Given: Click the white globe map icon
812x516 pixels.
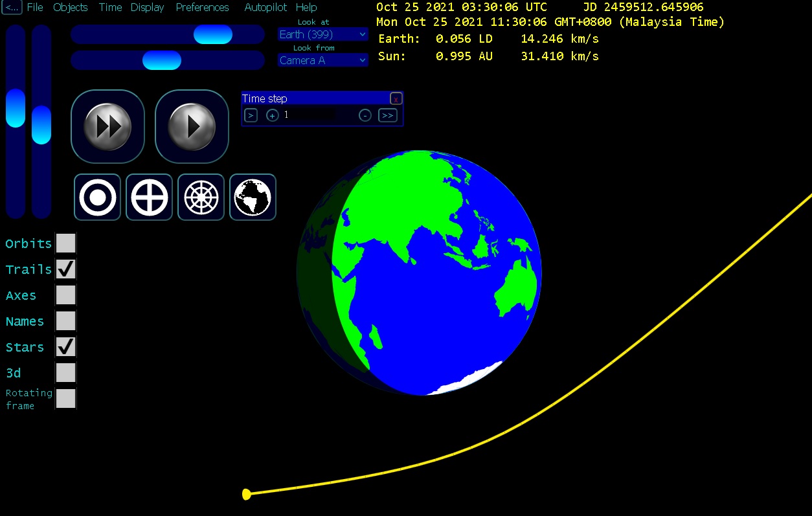Looking at the screenshot, I should [x=253, y=197].
